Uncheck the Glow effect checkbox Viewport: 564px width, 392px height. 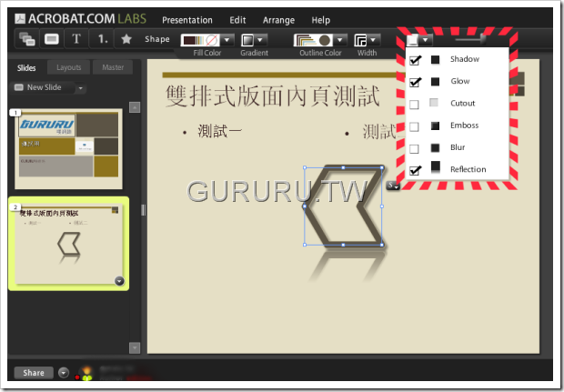[415, 82]
